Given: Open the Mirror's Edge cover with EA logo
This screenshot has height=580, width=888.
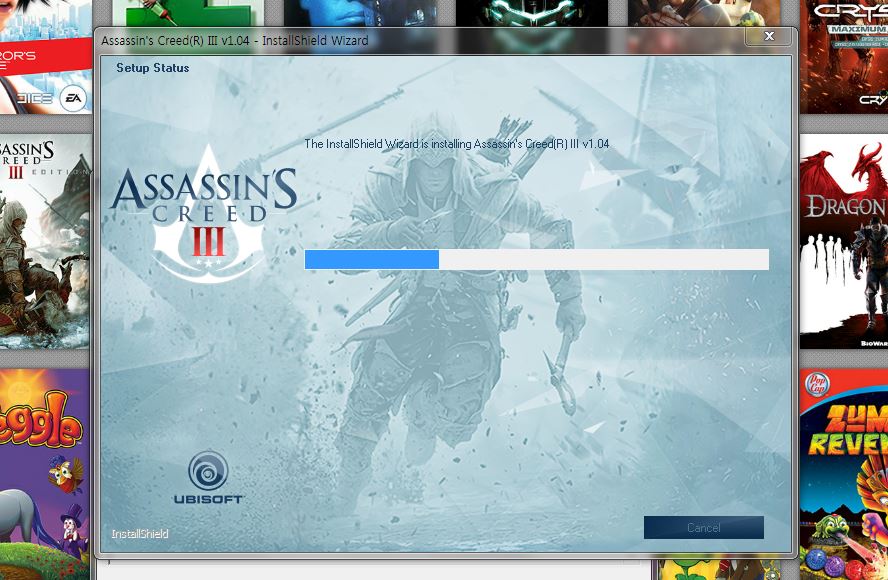Looking at the screenshot, I should 46,57.
